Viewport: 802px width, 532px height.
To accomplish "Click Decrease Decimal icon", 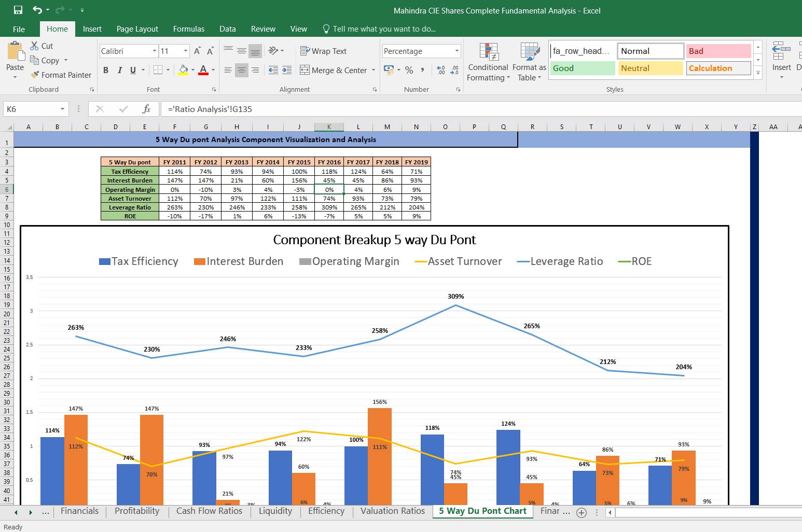I will pyautogui.click(x=454, y=70).
